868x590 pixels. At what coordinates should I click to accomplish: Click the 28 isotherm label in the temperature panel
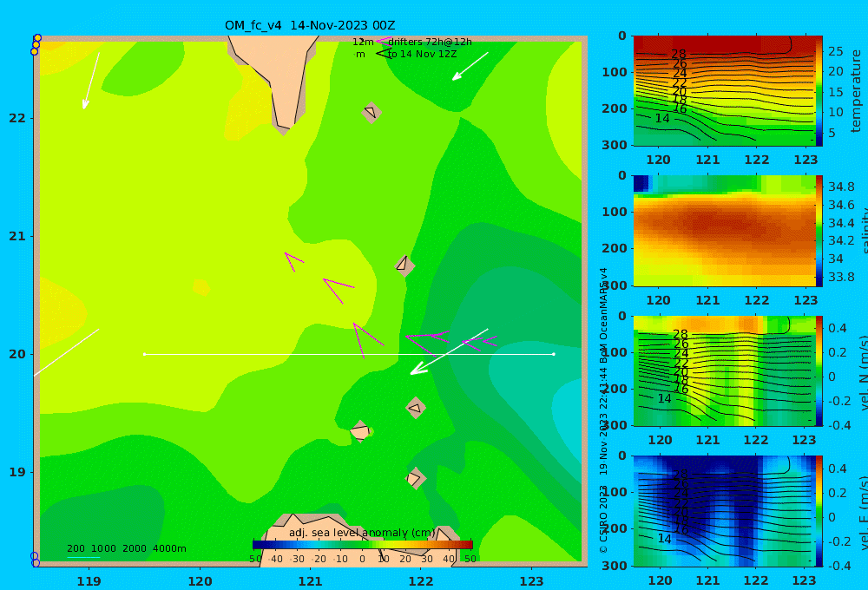tap(679, 54)
